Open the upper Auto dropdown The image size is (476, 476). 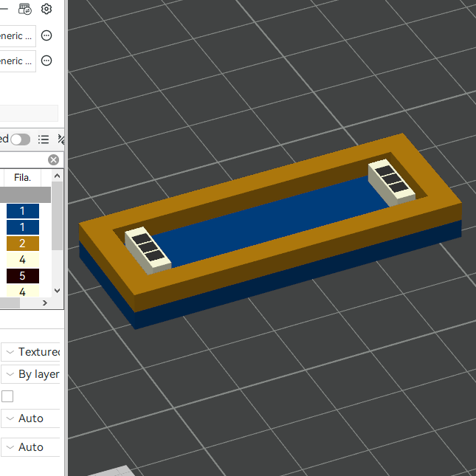point(30,418)
